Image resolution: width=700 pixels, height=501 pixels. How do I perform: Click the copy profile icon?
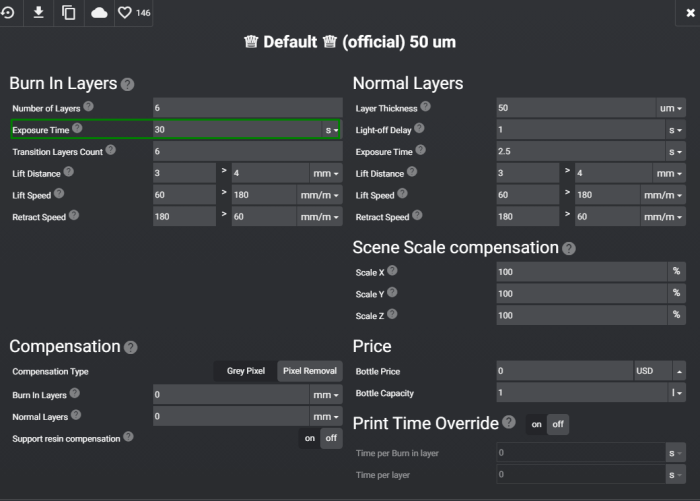coord(69,13)
